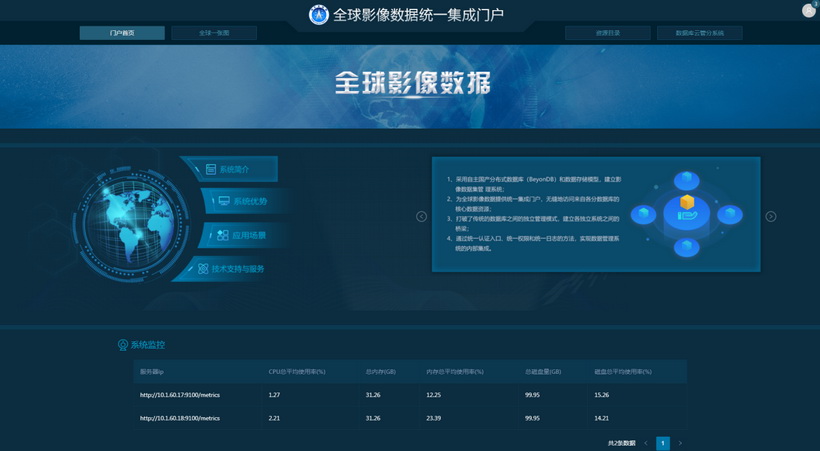Screen dimensions: 820x451
Task: Click the 系统简介 document icon
Action: click(x=211, y=170)
